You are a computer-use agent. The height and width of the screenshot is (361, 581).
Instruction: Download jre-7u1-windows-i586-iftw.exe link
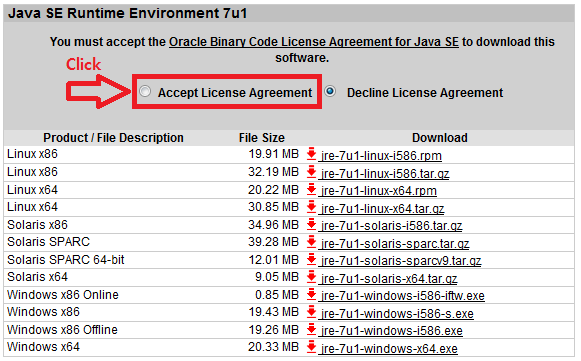(403, 296)
